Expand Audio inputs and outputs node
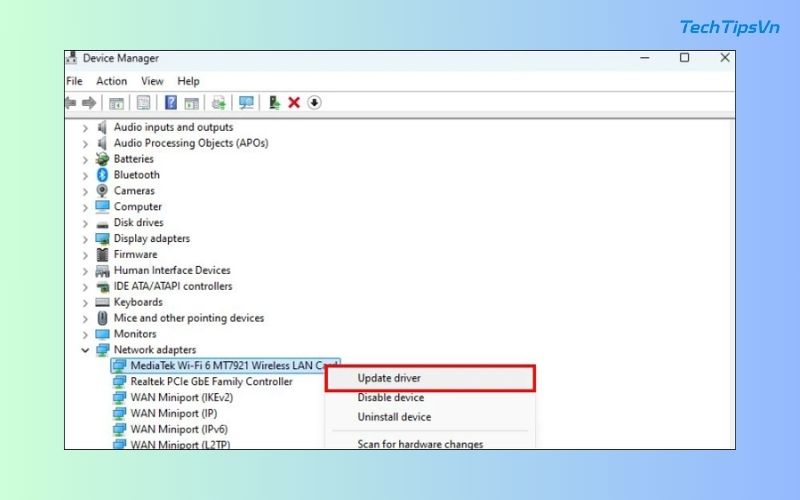800x500 pixels. (85, 128)
